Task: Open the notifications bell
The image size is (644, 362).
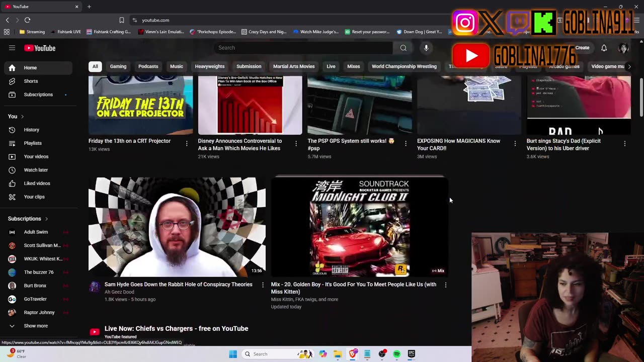Action: point(604,48)
